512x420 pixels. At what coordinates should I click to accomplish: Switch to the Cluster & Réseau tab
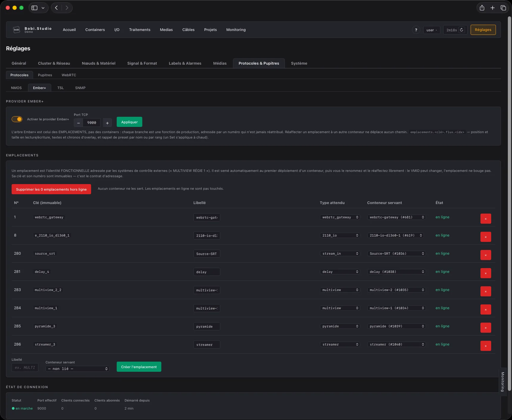click(54, 63)
